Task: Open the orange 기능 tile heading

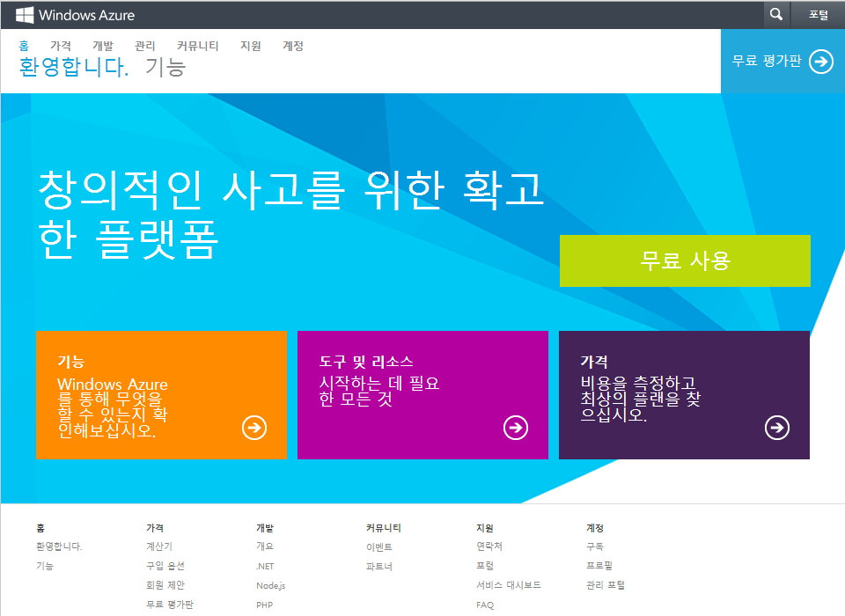Action: (71, 362)
